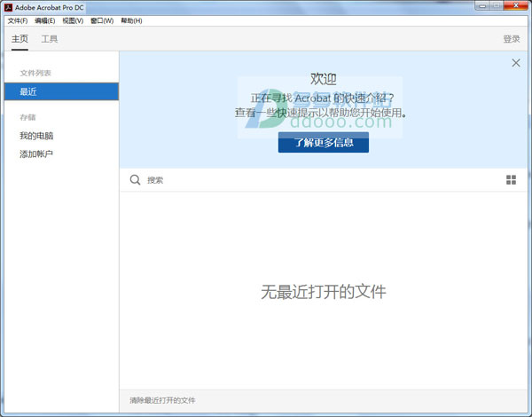Screen dimensions: 532x417
Task: Open 我的电脑 storage location
Action: coord(36,136)
